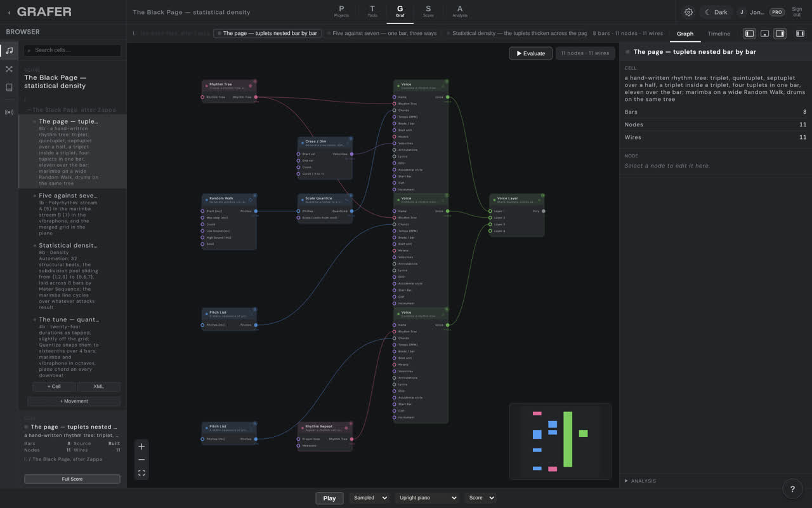The image size is (812, 508).
Task: Open the broadcast signal sidebar icon
Action: (9, 112)
